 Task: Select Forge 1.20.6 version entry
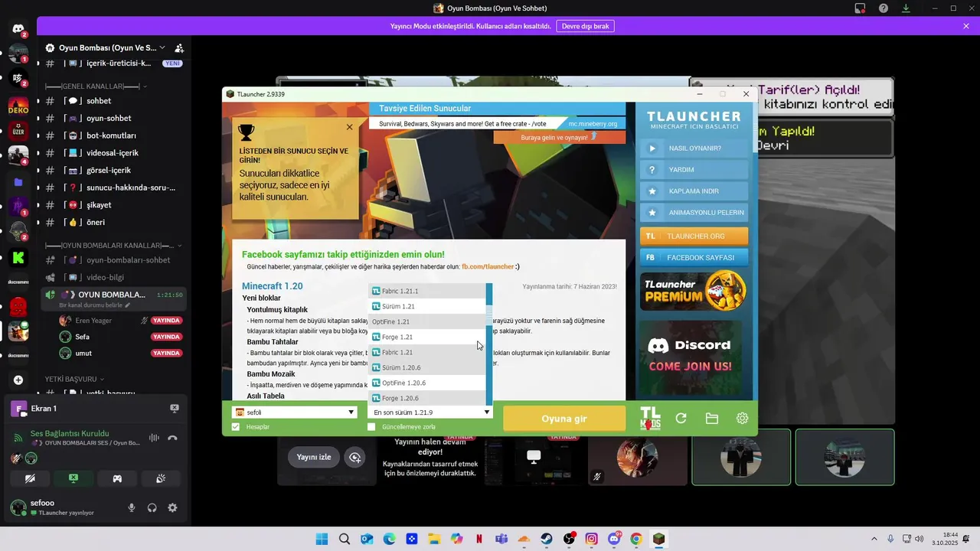tap(427, 398)
